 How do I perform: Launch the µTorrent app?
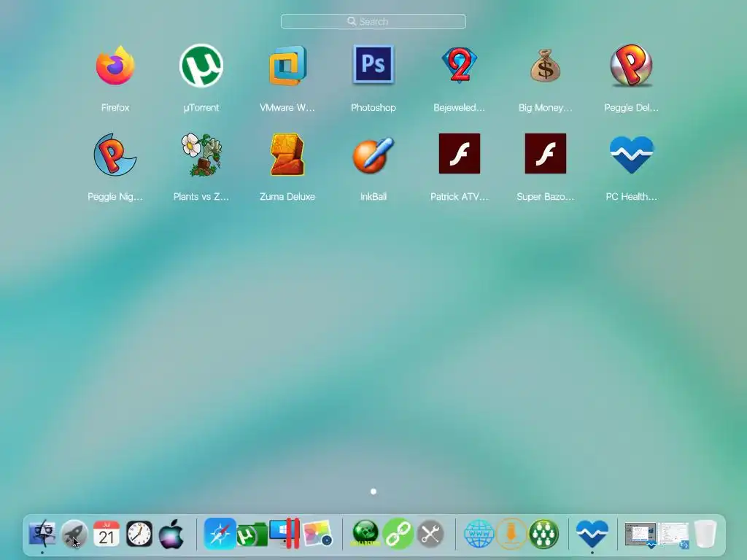pos(201,66)
